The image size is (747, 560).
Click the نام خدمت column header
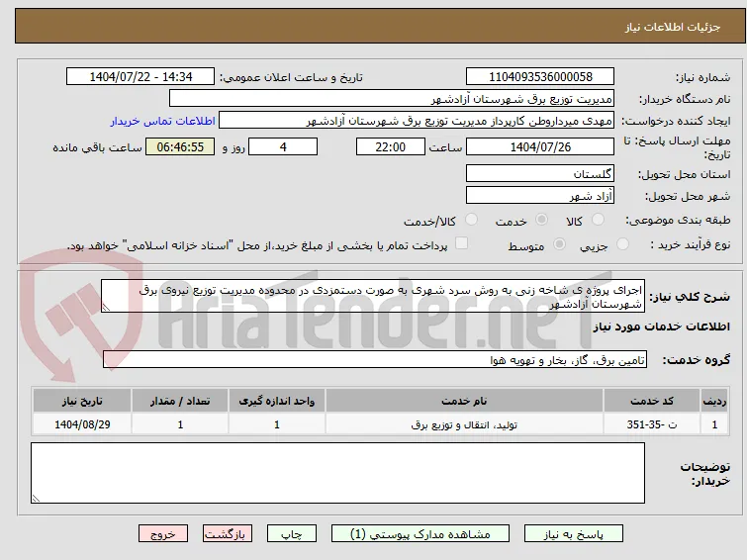(464, 401)
